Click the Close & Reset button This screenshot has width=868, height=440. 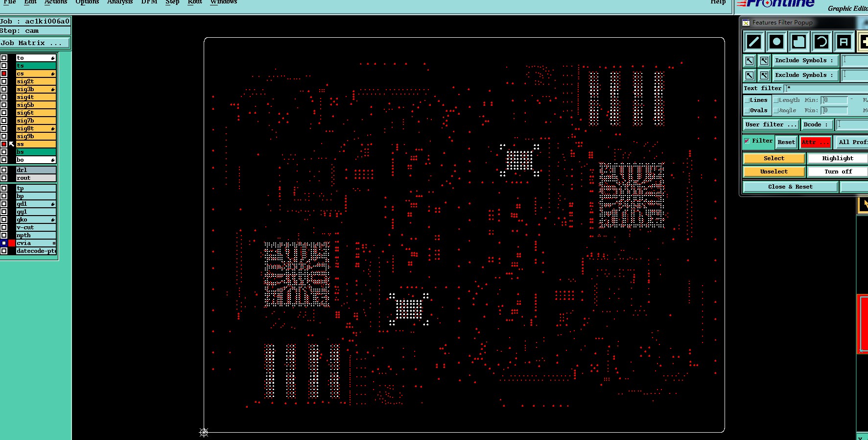point(790,187)
